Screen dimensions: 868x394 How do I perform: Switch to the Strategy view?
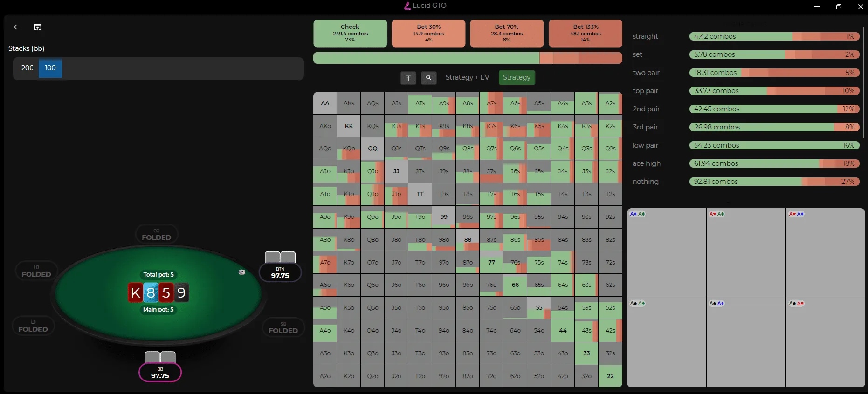[517, 77]
